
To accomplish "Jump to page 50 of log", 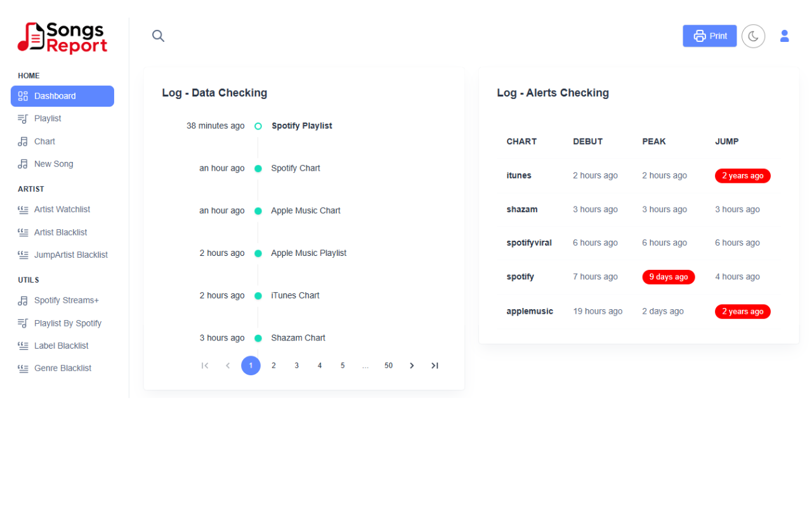I will pos(388,366).
